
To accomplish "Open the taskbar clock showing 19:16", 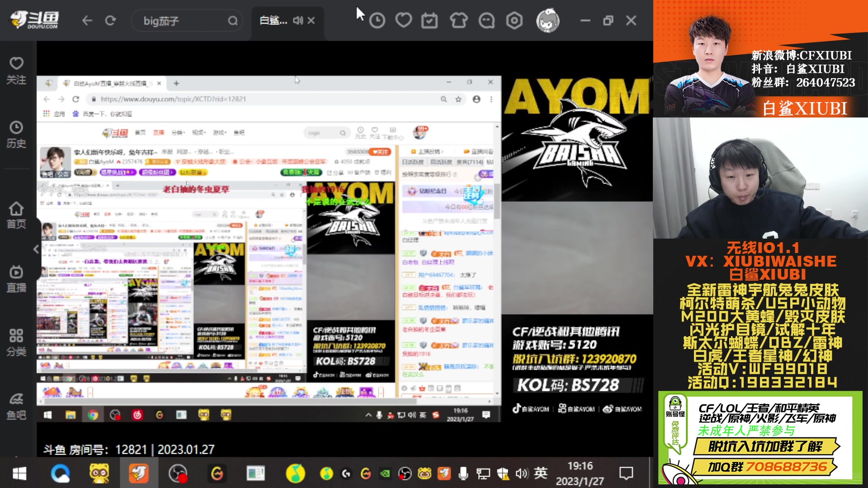I will click(x=580, y=474).
